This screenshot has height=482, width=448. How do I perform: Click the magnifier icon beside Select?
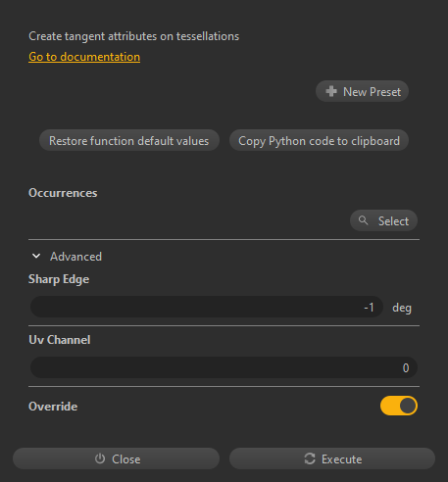[x=363, y=220]
